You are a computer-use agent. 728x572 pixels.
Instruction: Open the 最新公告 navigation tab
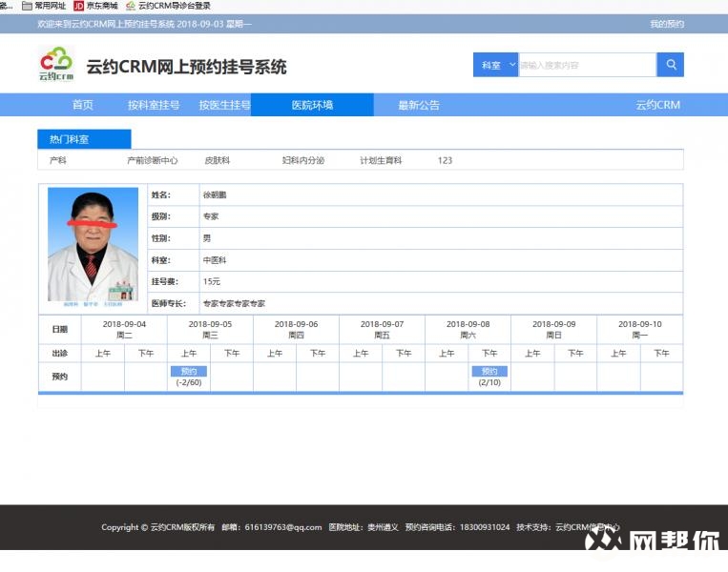(419, 105)
